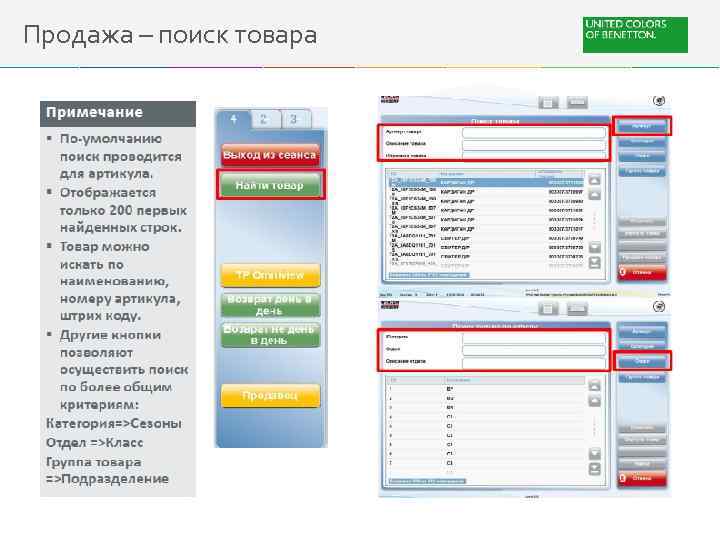This screenshot has width=720, height=540.
Task: Click the round globe icon in upper window
Action: click(x=658, y=101)
